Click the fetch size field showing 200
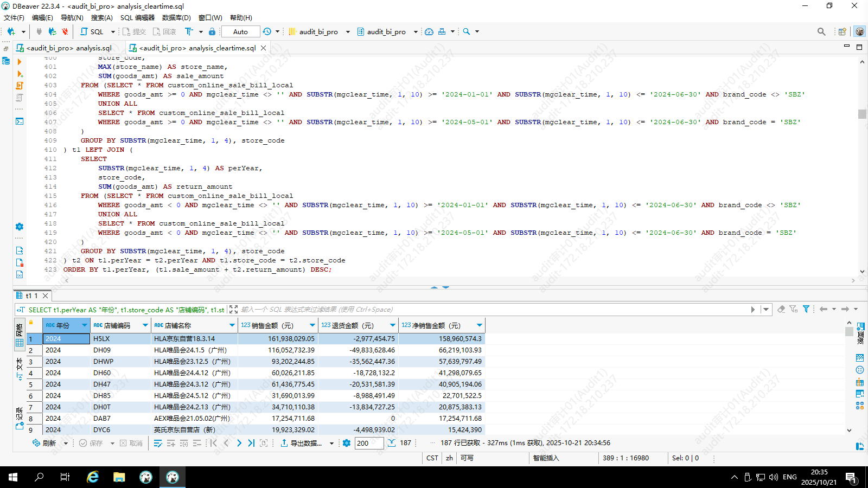The image size is (868, 488). coord(369,443)
